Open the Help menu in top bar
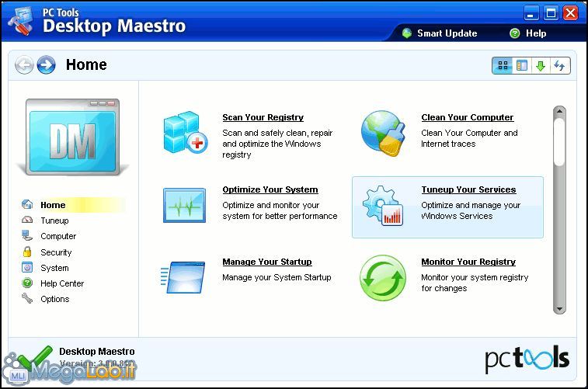The image size is (588, 389). (x=528, y=33)
